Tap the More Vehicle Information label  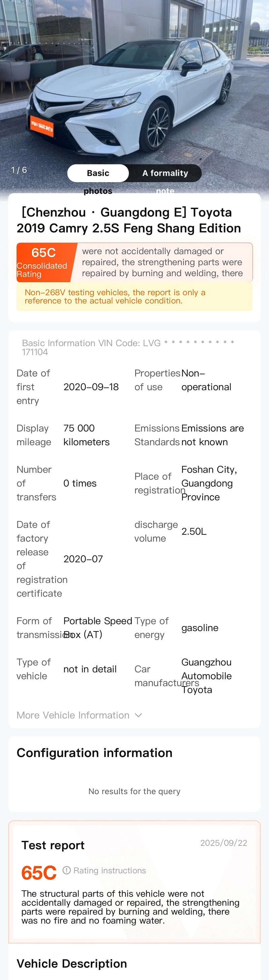pyautogui.click(x=73, y=715)
